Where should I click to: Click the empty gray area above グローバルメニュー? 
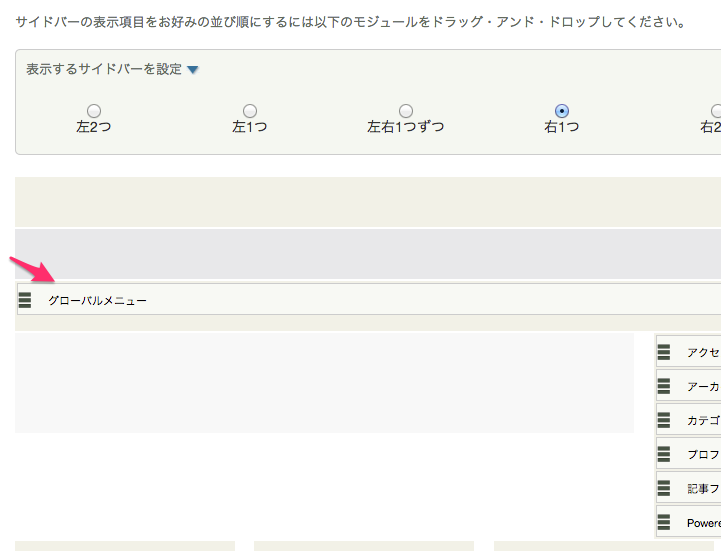point(368,254)
